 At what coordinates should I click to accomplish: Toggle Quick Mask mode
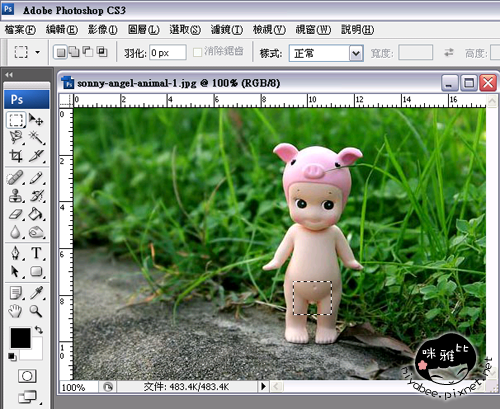pyautogui.click(x=27, y=376)
